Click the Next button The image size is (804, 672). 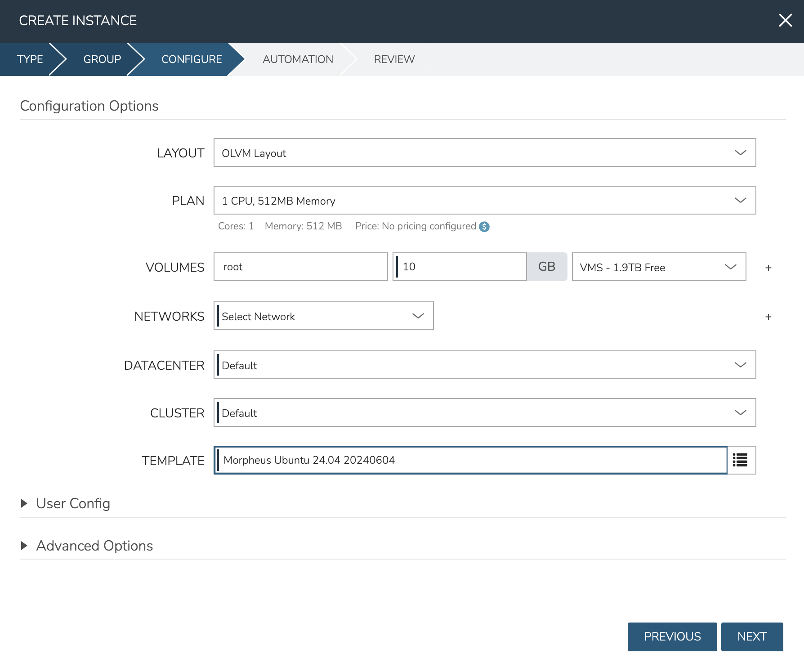tap(752, 636)
